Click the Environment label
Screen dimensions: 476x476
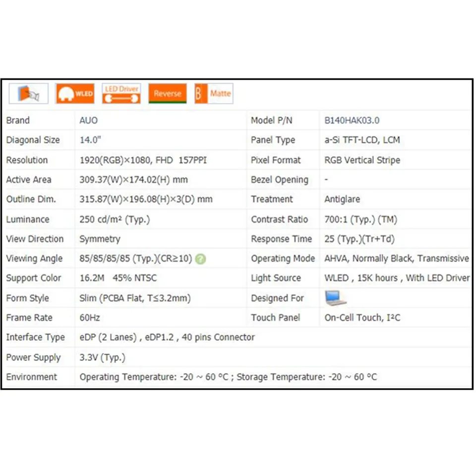pyautogui.click(x=32, y=377)
